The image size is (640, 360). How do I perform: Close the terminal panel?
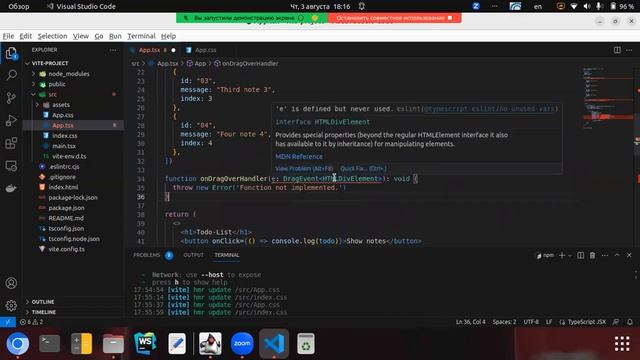(x=629, y=255)
